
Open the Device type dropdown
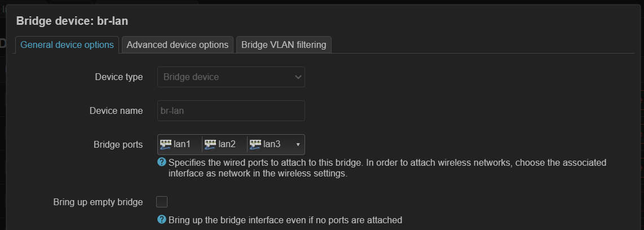[x=231, y=77]
